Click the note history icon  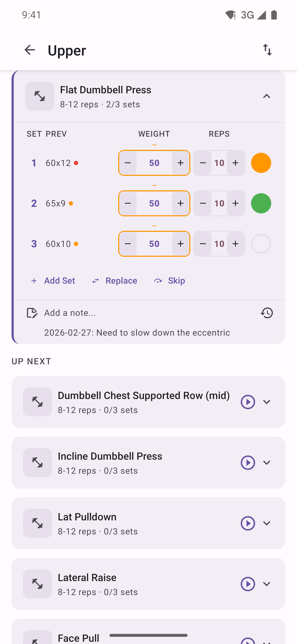267,313
